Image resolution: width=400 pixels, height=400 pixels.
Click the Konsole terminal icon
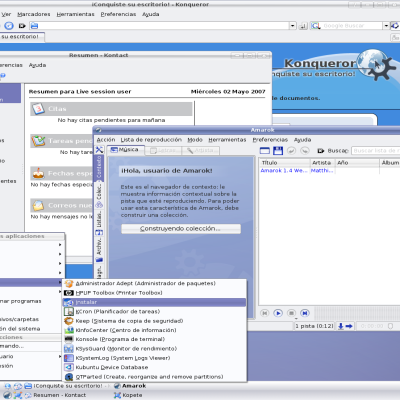click(69, 339)
